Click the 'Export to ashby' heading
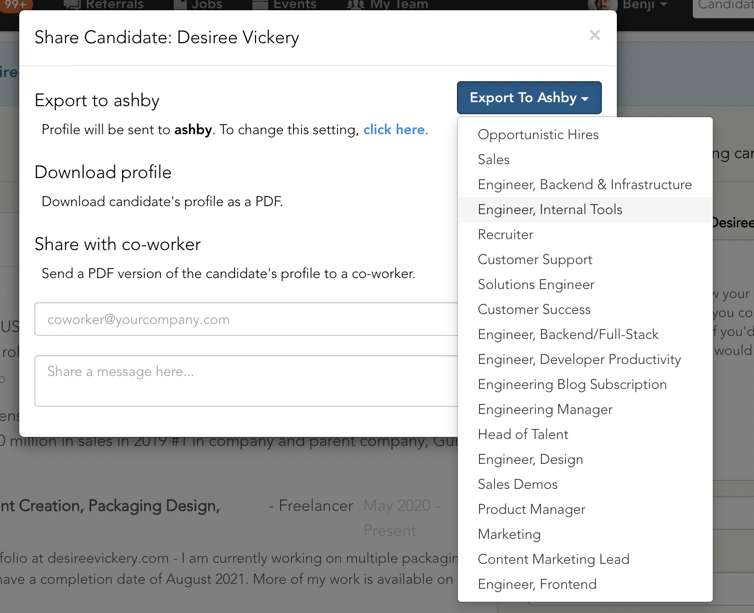The height and width of the screenshot is (613, 754). pos(97,100)
